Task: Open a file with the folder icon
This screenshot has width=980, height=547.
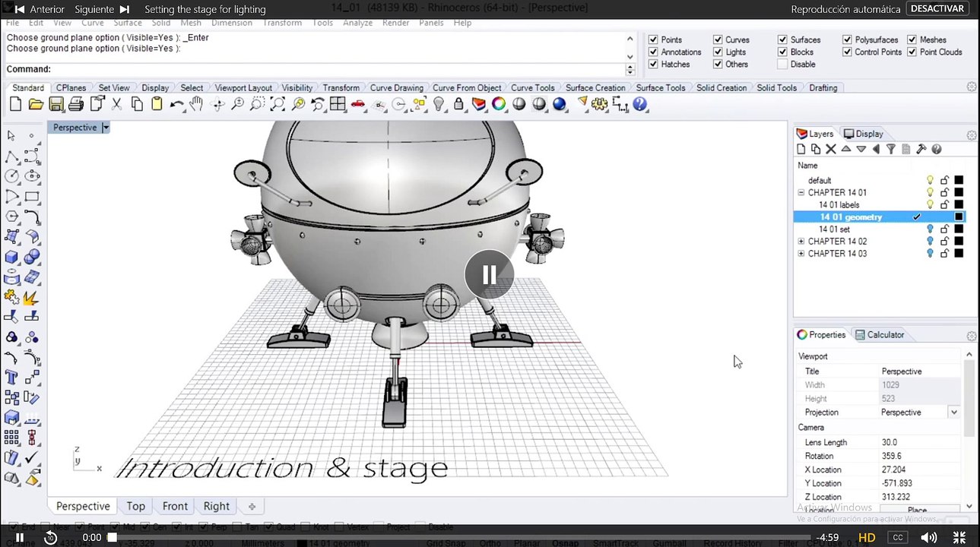Action: pyautogui.click(x=36, y=104)
